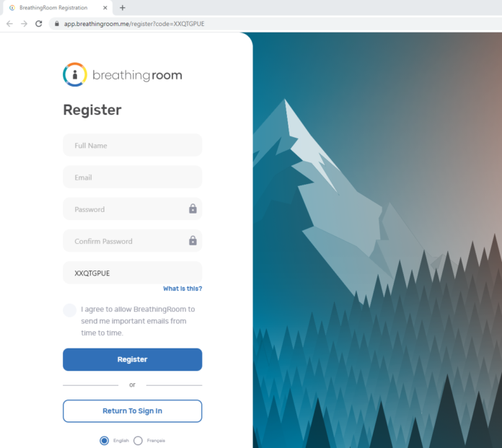This screenshot has height=448, width=502.
Task: View site info via address bar padlock
Action: pyautogui.click(x=57, y=24)
